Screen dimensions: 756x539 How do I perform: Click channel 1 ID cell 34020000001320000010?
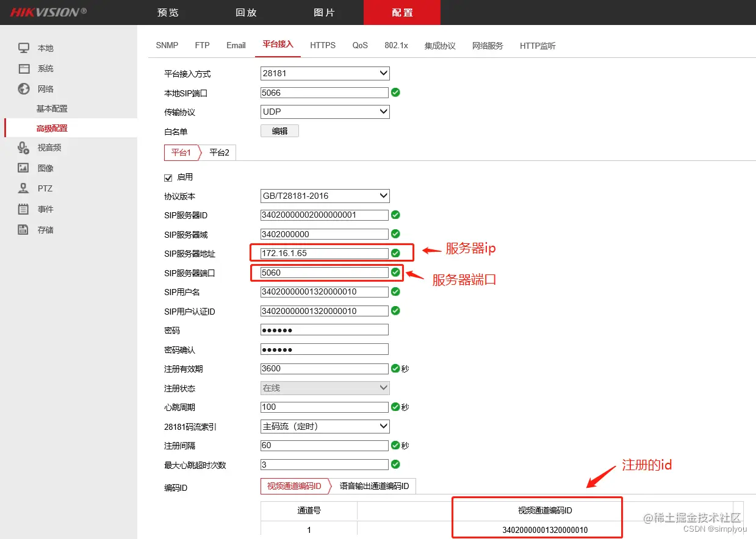[x=545, y=530]
